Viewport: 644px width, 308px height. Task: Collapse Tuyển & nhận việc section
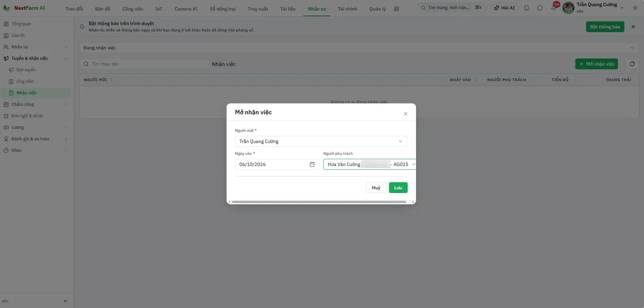pyautogui.click(x=36, y=58)
